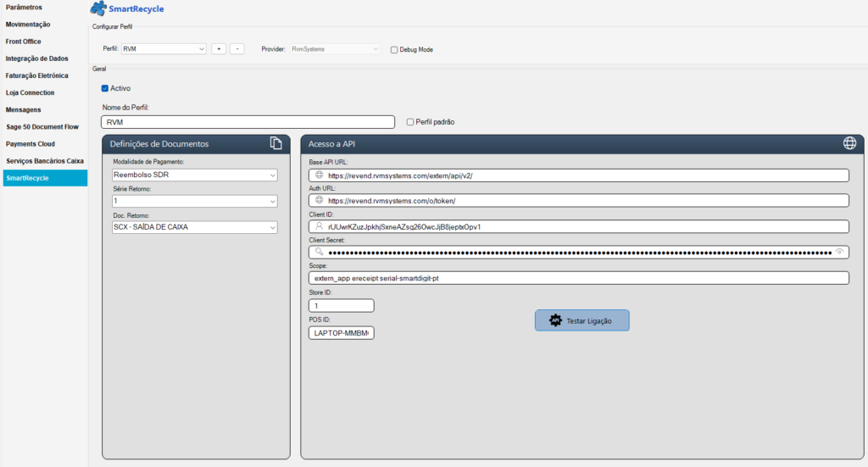Open the Doc. Retorno dropdown
This screenshot has height=467, width=868.
click(195, 227)
